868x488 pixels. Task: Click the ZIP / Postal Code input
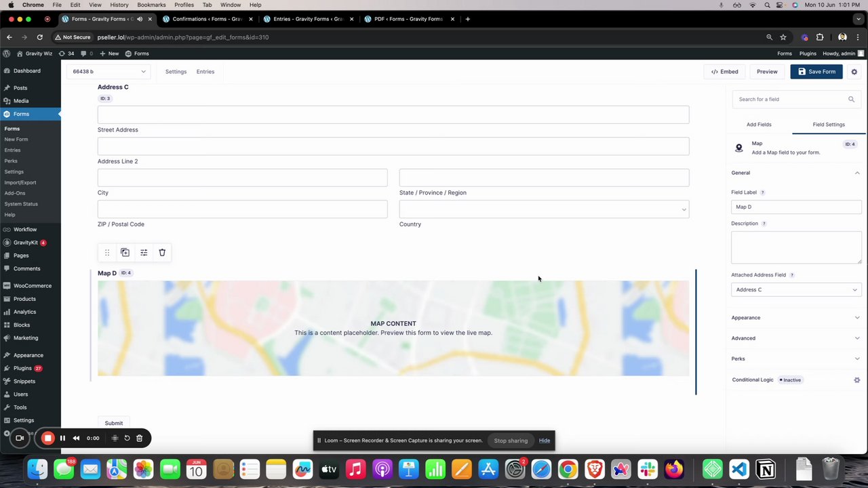pos(242,209)
